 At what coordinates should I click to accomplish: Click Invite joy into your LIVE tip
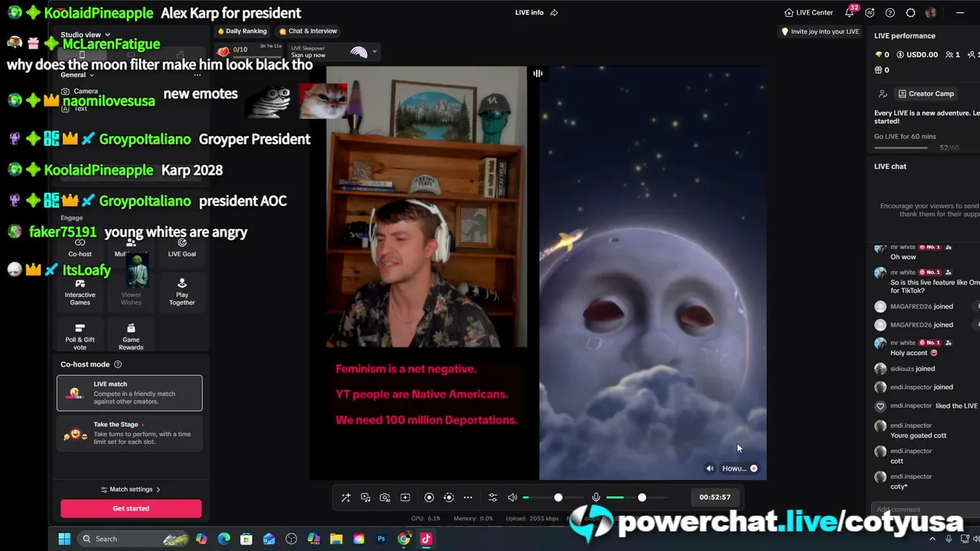pyautogui.click(x=820, y=31)
